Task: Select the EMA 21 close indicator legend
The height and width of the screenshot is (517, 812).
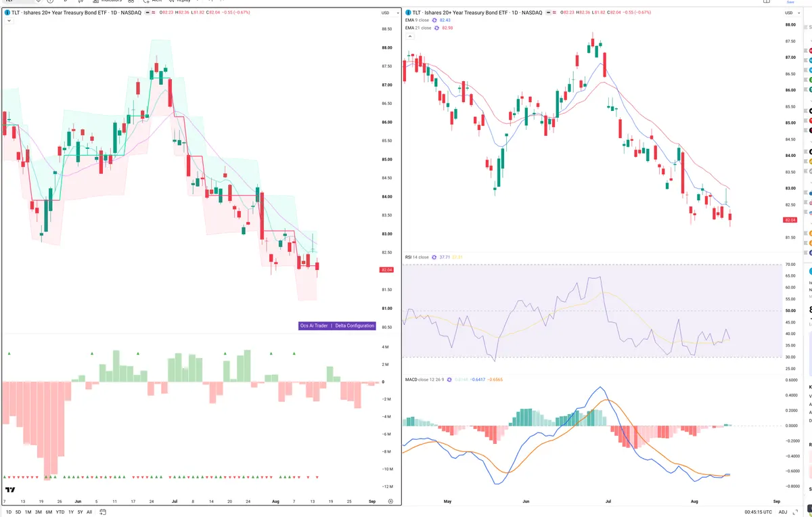Action: coord(418,28)
